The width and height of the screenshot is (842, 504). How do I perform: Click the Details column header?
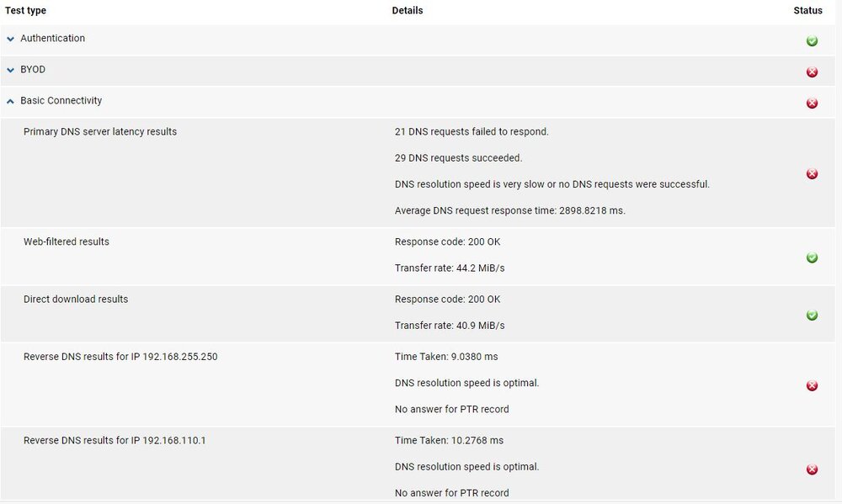point(407,10)
